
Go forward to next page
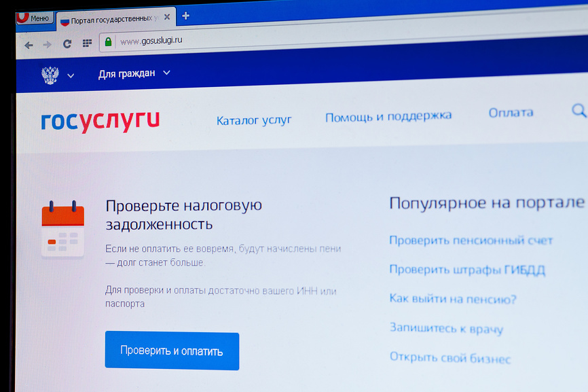click(x=48, y=45)
